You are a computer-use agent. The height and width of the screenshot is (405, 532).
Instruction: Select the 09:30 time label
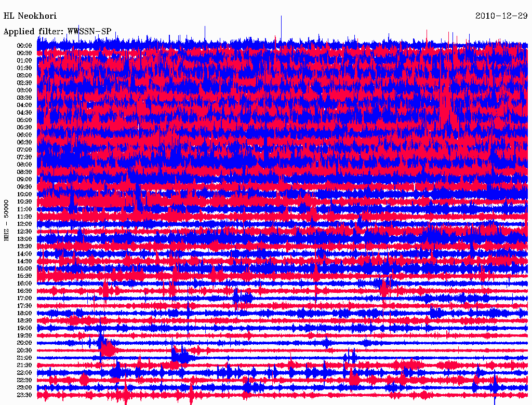click(x=24, y=187)
